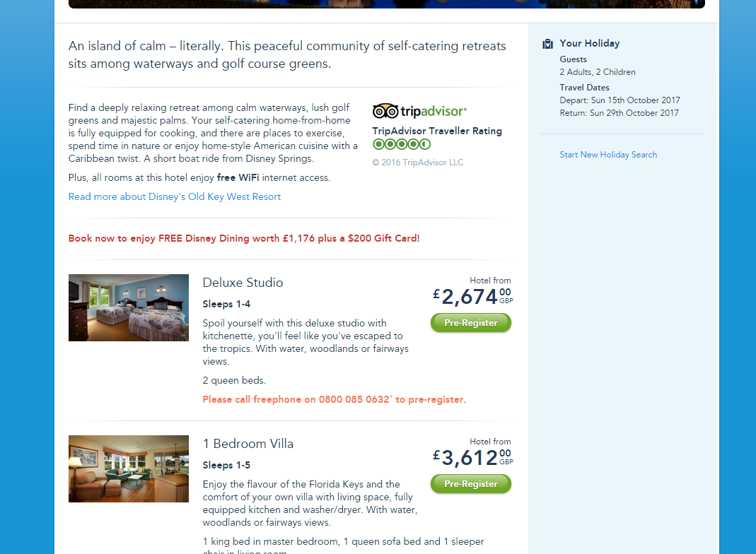Open the 1 Bedroom Villa room photo

(x=129, y=468)
